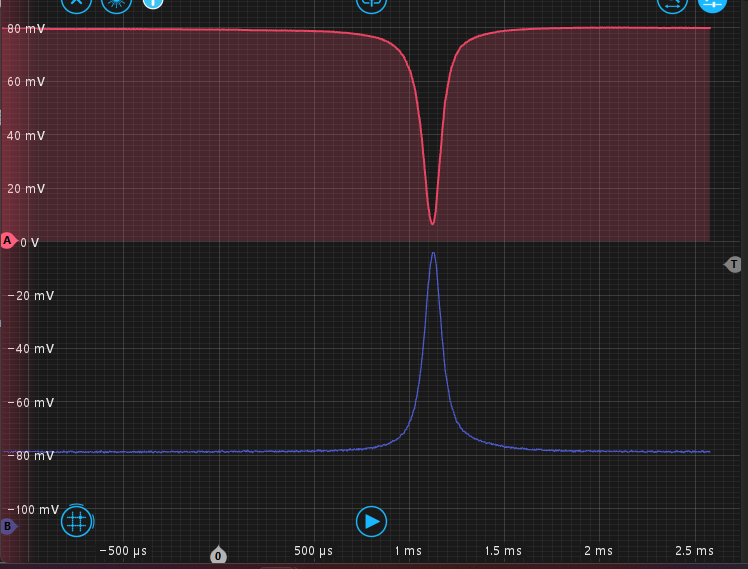Screen dimensions: 748x569
Task: Select the channel A marker
Action: (x=8, y=241)
